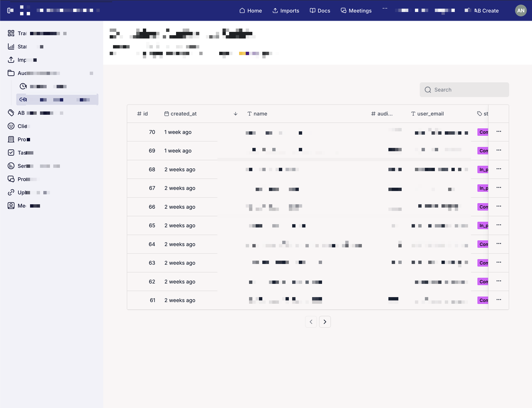Screen dimensions: 532x408
Task: Click the upload Imp sidebar icon
Action: [x=11, y=60]
